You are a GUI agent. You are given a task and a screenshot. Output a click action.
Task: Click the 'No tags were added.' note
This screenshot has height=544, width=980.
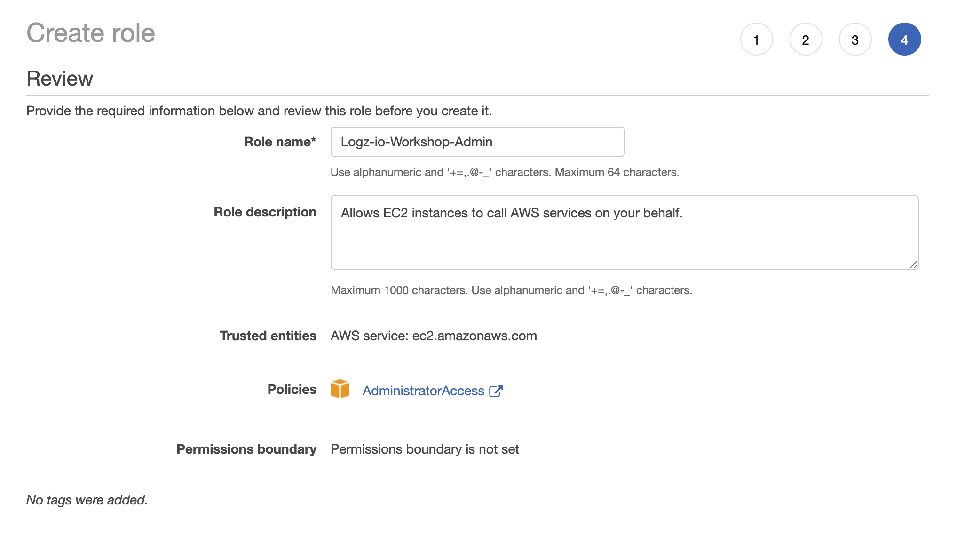(x=87, y=500)
